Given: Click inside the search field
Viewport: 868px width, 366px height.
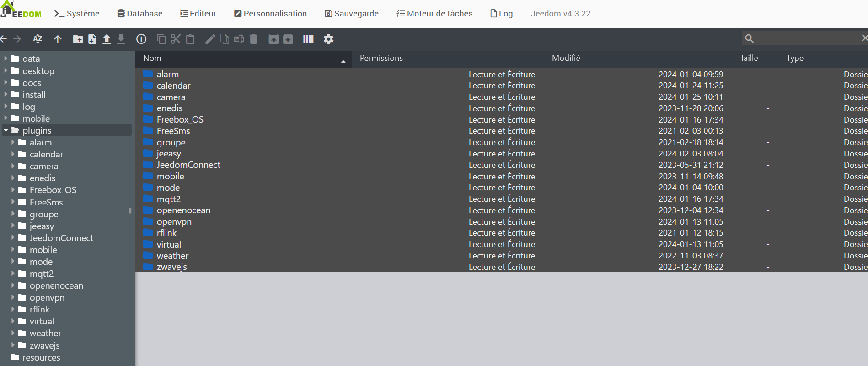Looking at the screenshot, I should (x=807, y=38).
